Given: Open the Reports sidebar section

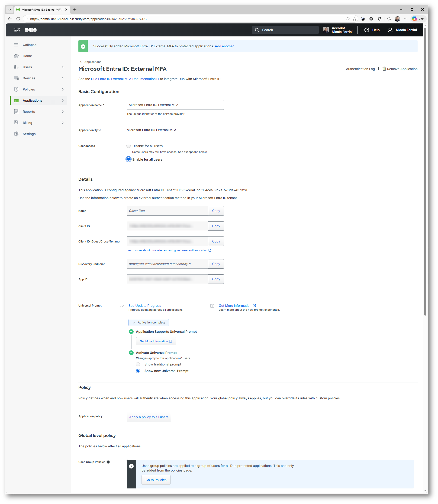Looking at the screenshot, I should click(x=39, y=111).
